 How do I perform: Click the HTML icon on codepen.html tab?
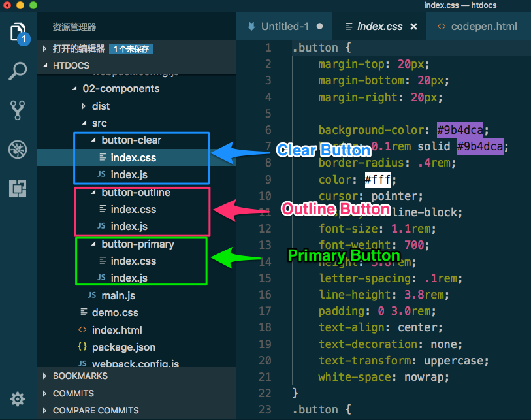[442, 26]
